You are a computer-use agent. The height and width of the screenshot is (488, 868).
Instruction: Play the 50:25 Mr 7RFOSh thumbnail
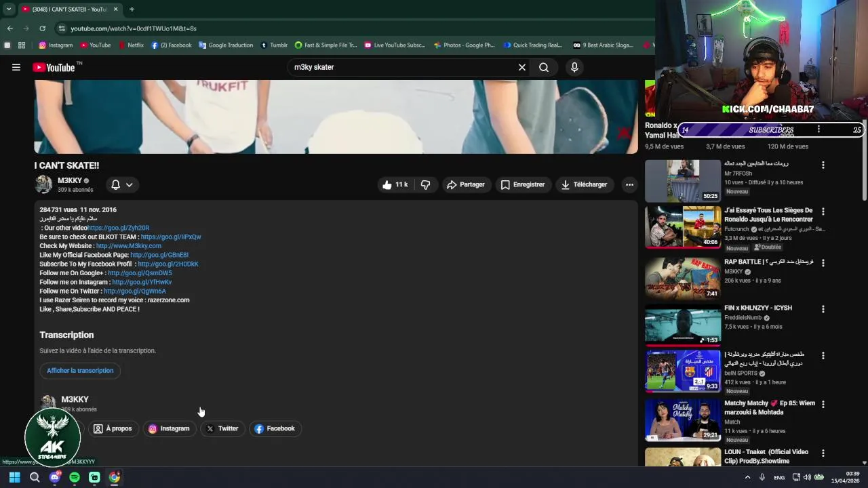click(x=683, y=181)
